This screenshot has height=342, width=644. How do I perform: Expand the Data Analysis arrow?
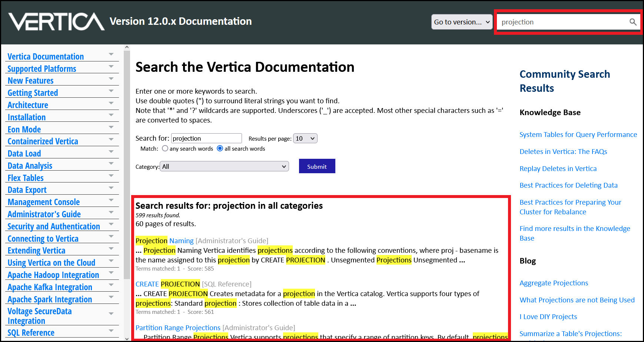(x=111, y=164)
